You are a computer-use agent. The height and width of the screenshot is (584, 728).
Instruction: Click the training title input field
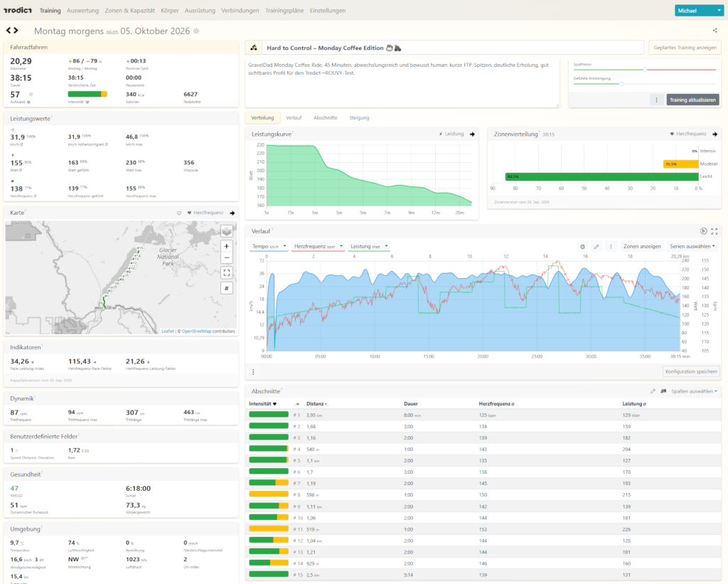(x=453, y=48)
